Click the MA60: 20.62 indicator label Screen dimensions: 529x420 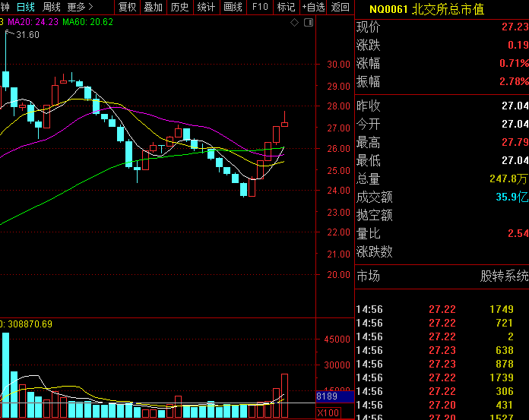point(87,22)
